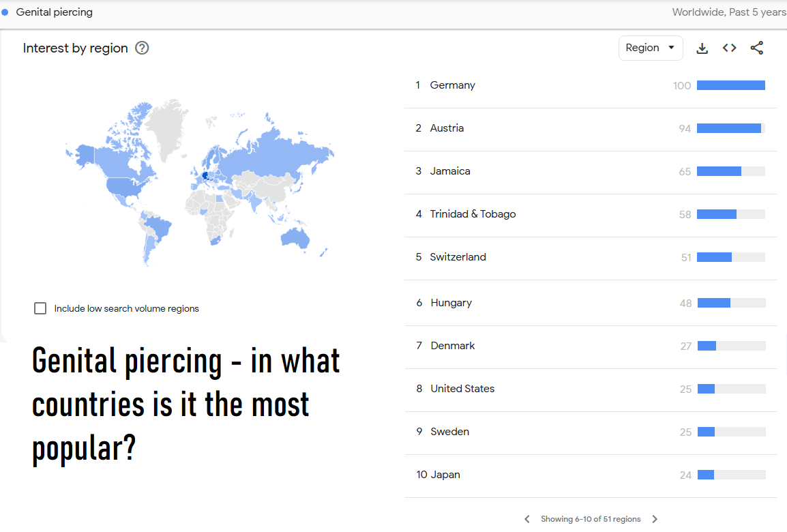This screenshot has height=532, width=787.
Task: Enable Include low search volume regions
Action: [x=40, y=308]
